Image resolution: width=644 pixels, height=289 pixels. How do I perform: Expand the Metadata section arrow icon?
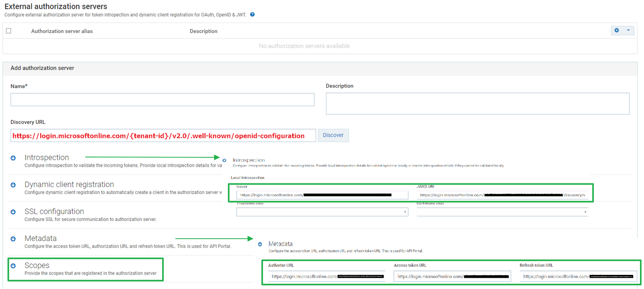pyautogui.click(x=13, y=239)
